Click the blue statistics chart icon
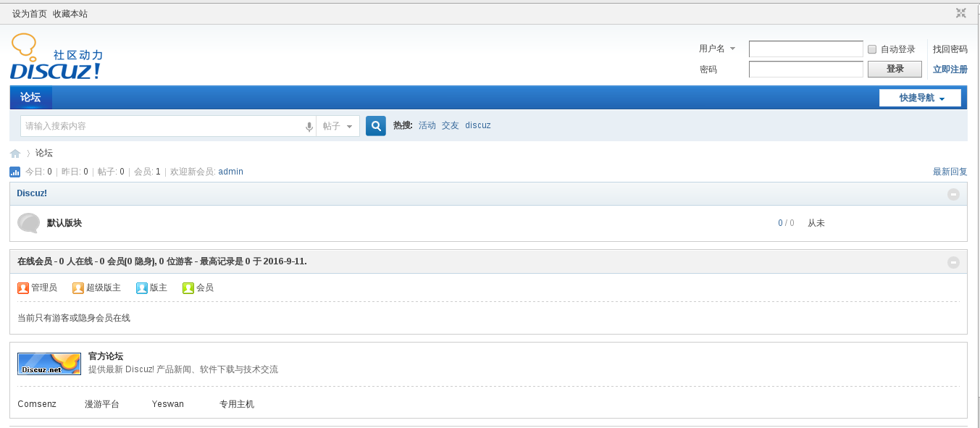The height and width of the screenshot is (428, 980). pyautogui.click(x=15, y=172)
